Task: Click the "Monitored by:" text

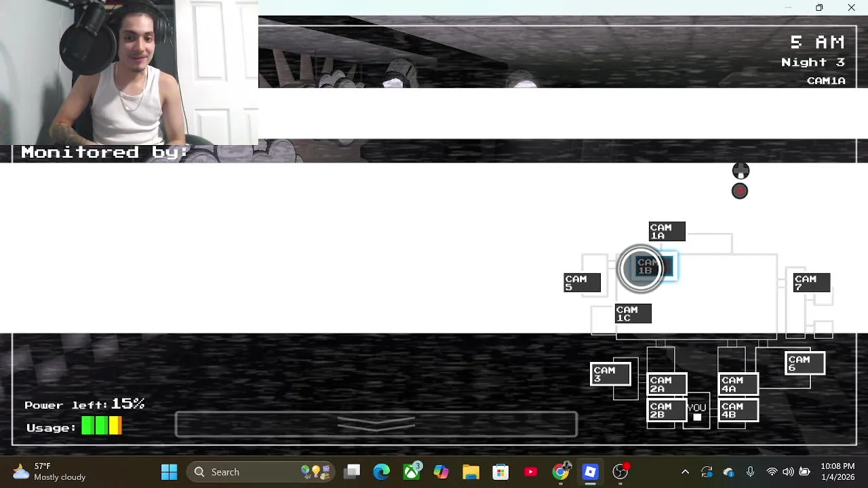Action: pyautogui.click(x=105, y=152)
